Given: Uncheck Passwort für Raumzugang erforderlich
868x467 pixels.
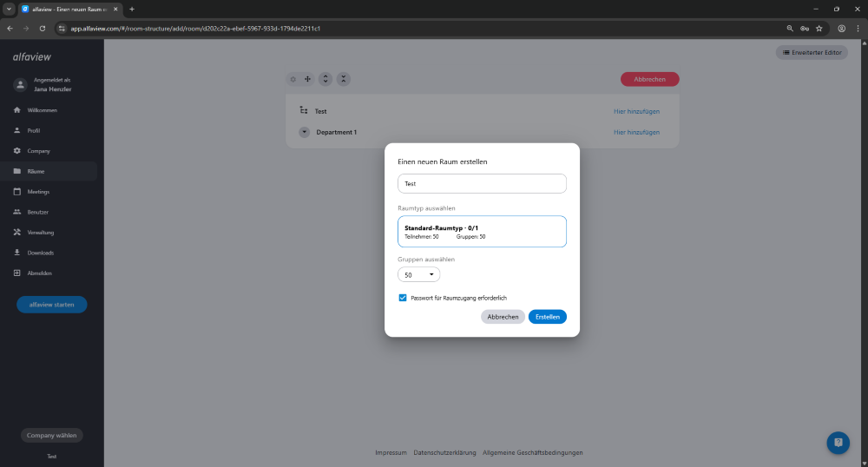Looking at the screenshot, I should [403, 298].
